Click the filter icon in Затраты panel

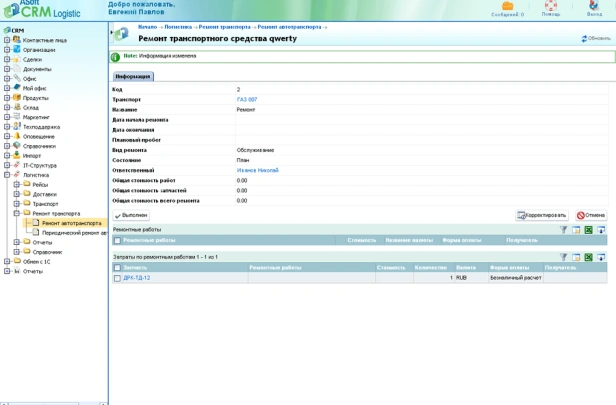(563, 257)
